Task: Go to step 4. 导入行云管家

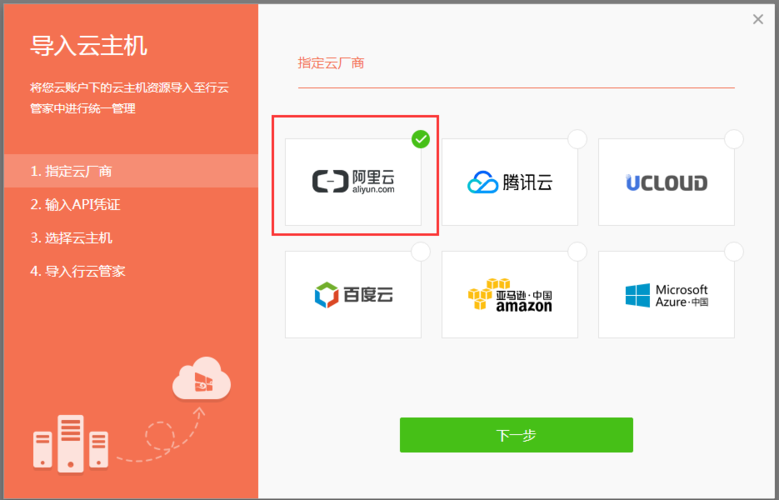Action: pyautogui.click(x=78, y=271)
